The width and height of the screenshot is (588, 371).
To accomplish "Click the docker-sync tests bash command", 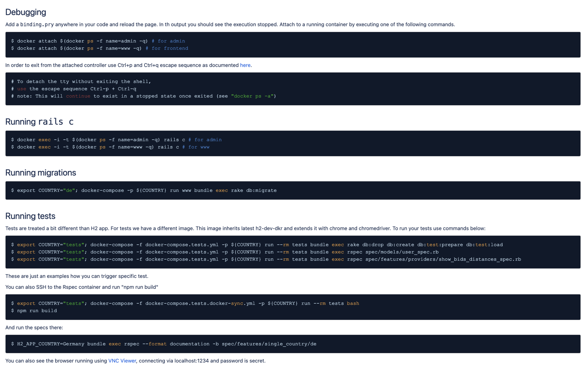I will pos(185,303).
